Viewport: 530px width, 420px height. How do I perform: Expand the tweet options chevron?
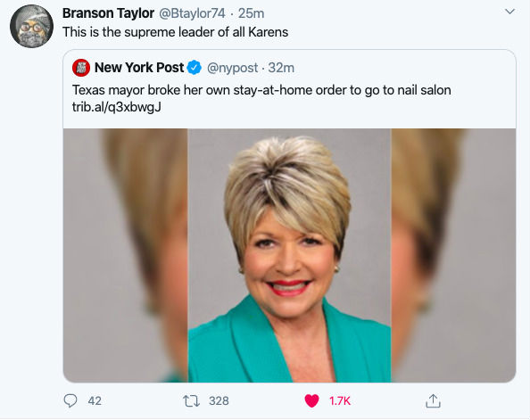509,12
